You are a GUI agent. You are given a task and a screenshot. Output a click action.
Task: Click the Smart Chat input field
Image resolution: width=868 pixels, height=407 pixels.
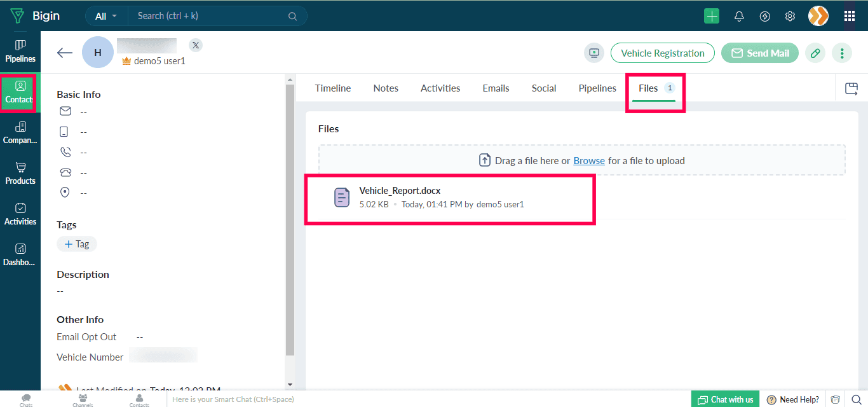point(427,399)
